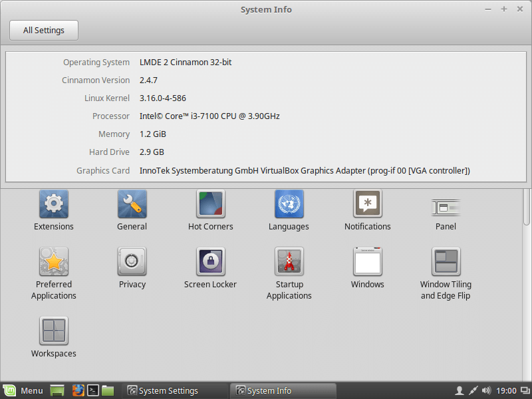Open the volume applet in the tray
Screen dimensions: 532x399
point(486,390)
